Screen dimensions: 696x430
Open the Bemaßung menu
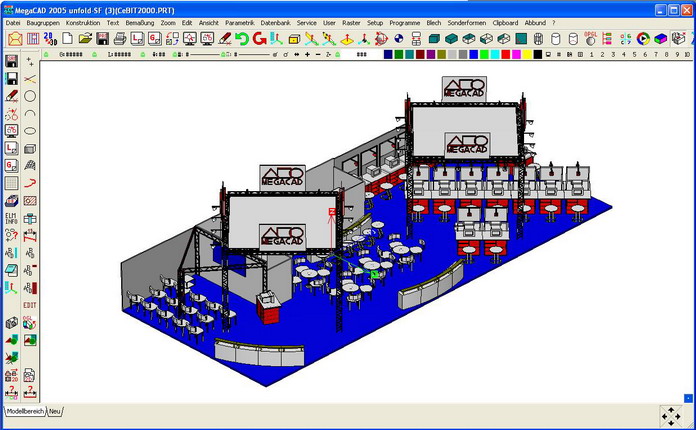(x=140, y=23)
